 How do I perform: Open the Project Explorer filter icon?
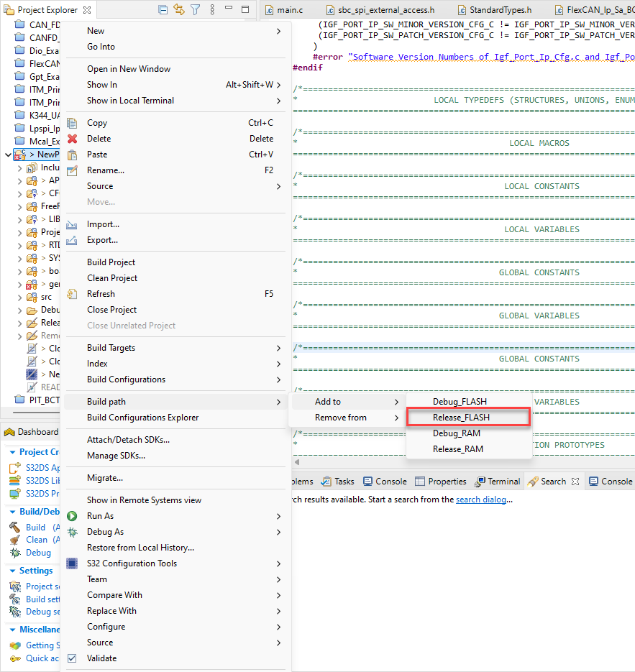click(x=195, y=9)
